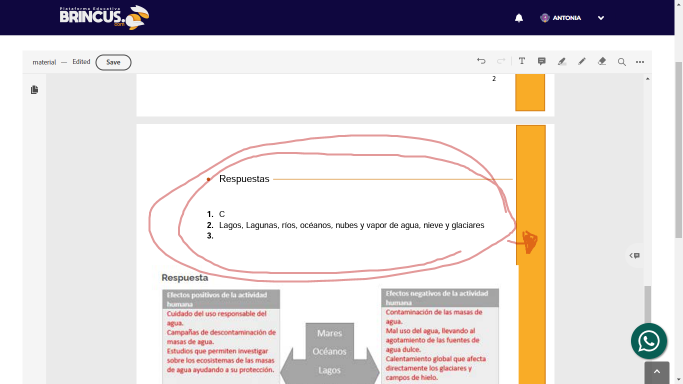
Task: Click the Edited status label
Action: [81, 62]
